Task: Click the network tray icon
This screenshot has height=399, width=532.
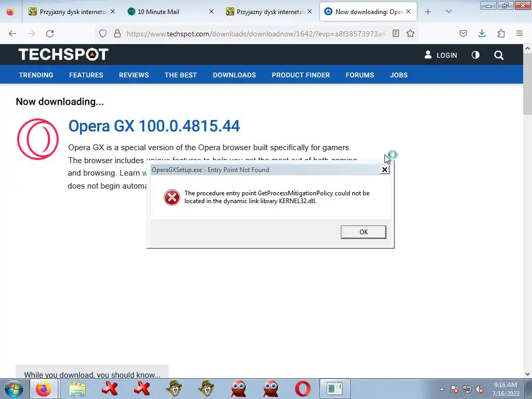Action: 467,389
